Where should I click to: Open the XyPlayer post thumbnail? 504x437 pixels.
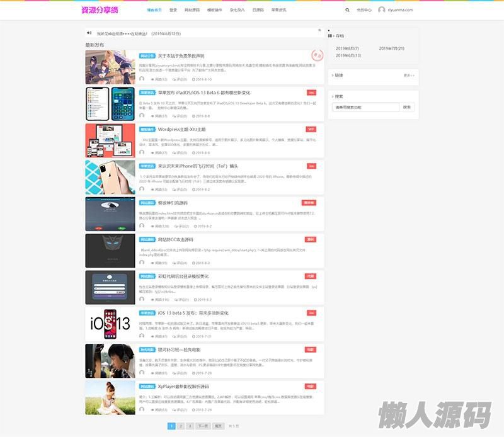click(110, 397)
